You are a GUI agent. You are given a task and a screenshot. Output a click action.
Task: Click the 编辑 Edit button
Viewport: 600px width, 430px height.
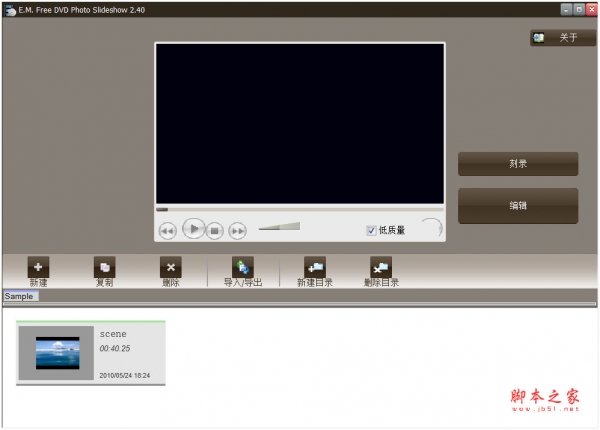[x=518, y=206]
